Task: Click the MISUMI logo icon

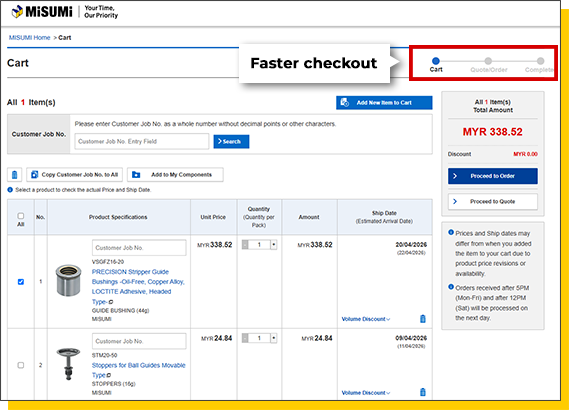Action: (17, 12)
